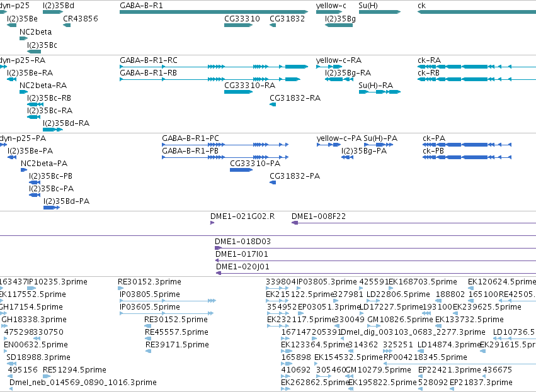Open the l(2)35Bd-RA transcript
The width and height of the screenshot is (536, 392).
click(66, 123)
